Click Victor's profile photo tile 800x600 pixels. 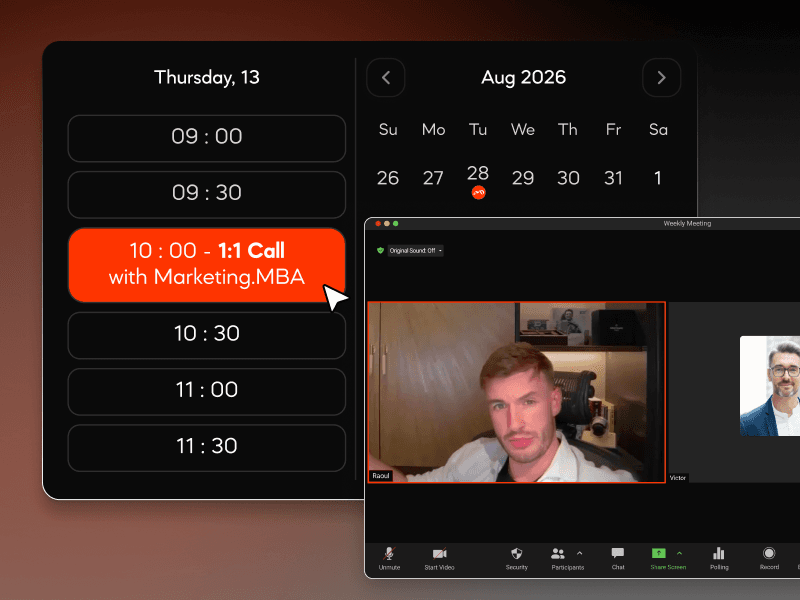770,386
